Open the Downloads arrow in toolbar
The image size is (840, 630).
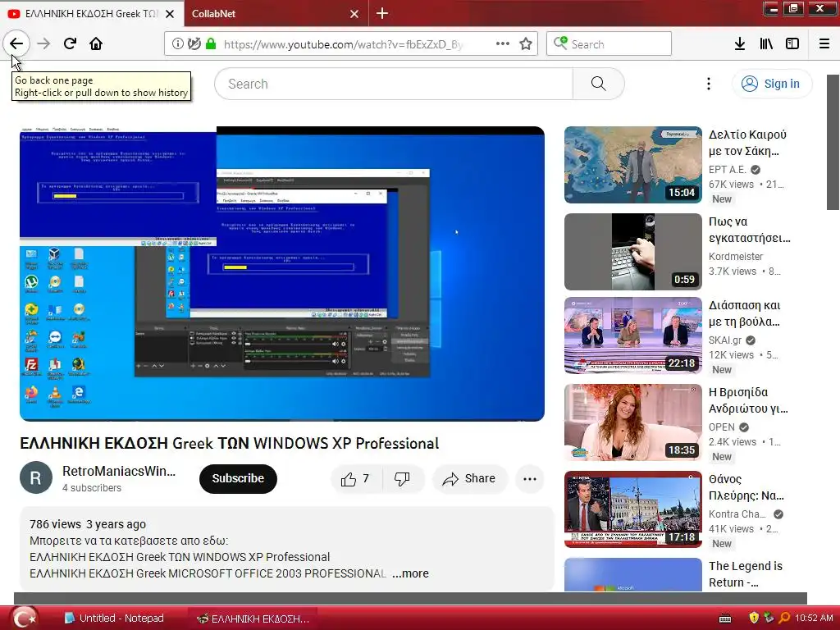pyautogui.click(x=740, y=43)
